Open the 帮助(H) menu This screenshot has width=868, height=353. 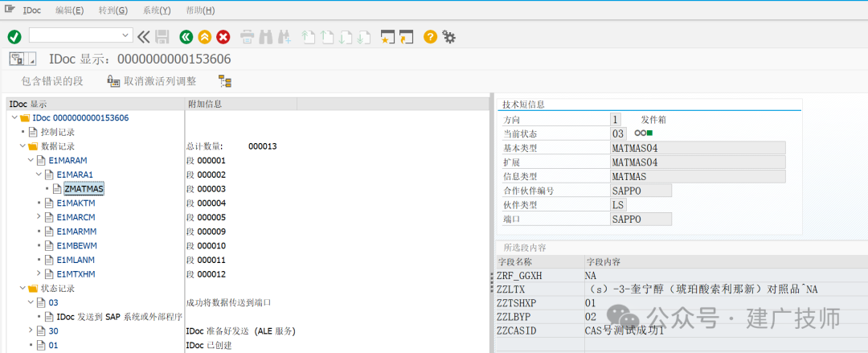[x=200, y=10]
